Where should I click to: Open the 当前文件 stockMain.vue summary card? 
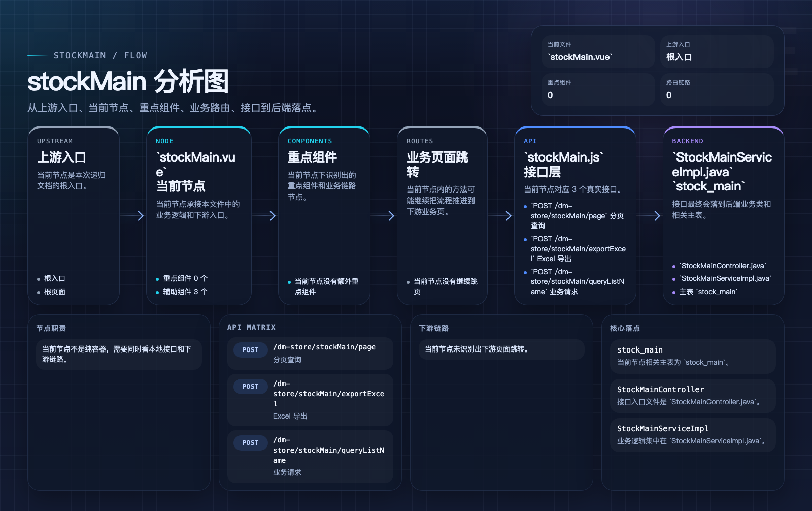tap(598, 51)
